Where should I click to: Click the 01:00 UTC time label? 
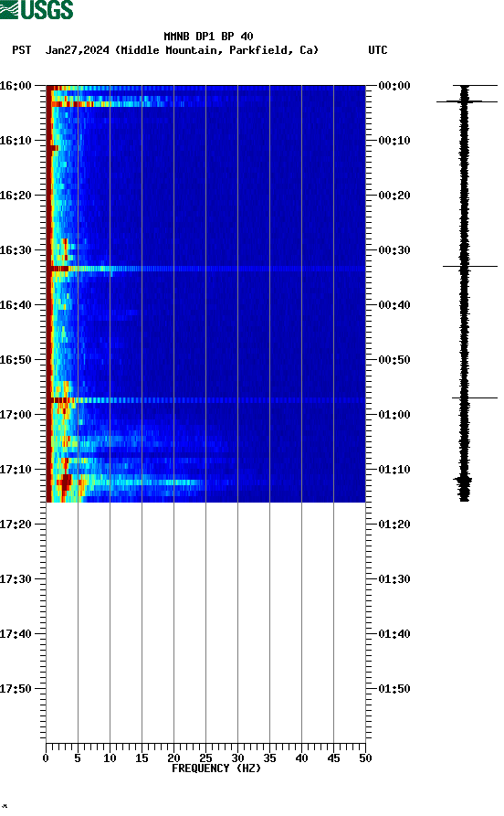tap(394, 415)
